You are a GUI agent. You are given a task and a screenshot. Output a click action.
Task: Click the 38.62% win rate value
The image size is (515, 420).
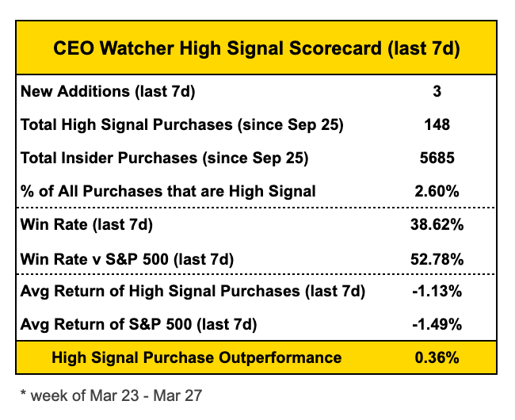tap(437, 225)
